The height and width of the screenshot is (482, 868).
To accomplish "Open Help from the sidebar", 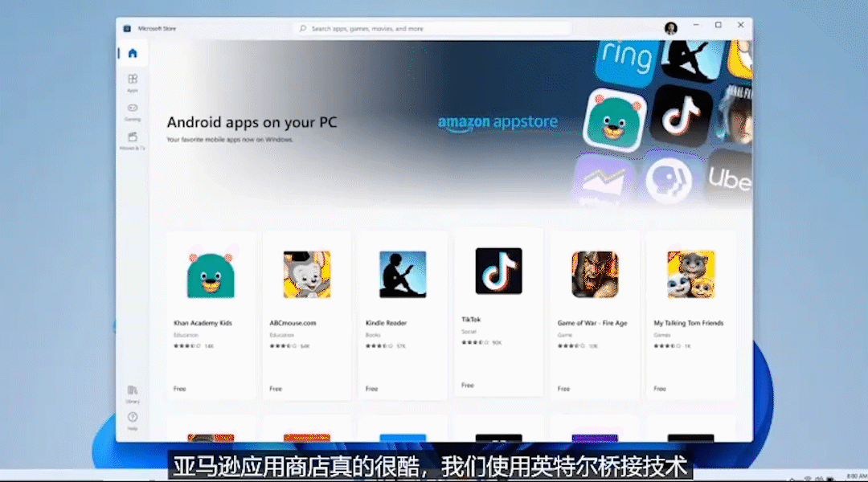I will [x=132, y=419].
